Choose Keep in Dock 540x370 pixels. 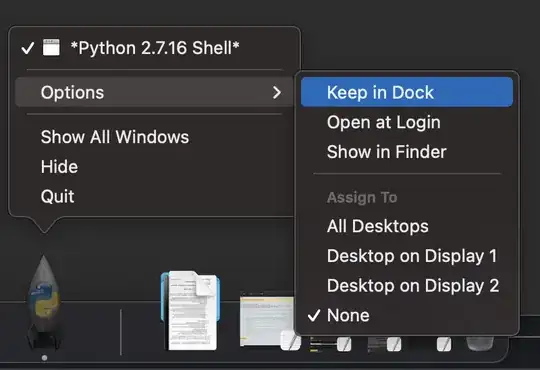[x=407, y=92]
